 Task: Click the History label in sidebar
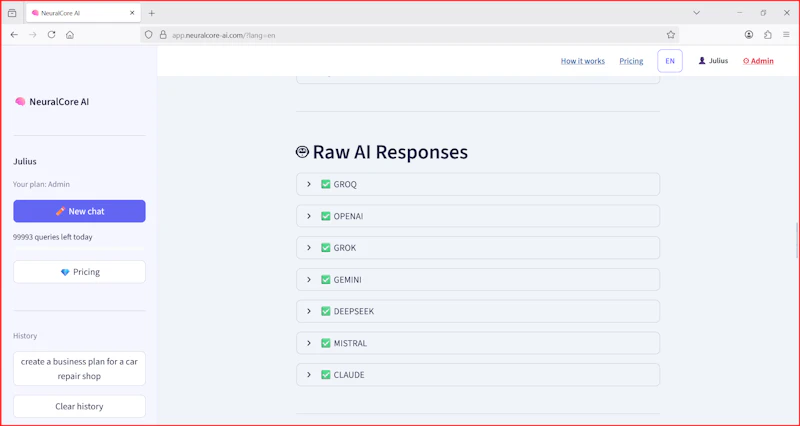[x=25, y=336]
